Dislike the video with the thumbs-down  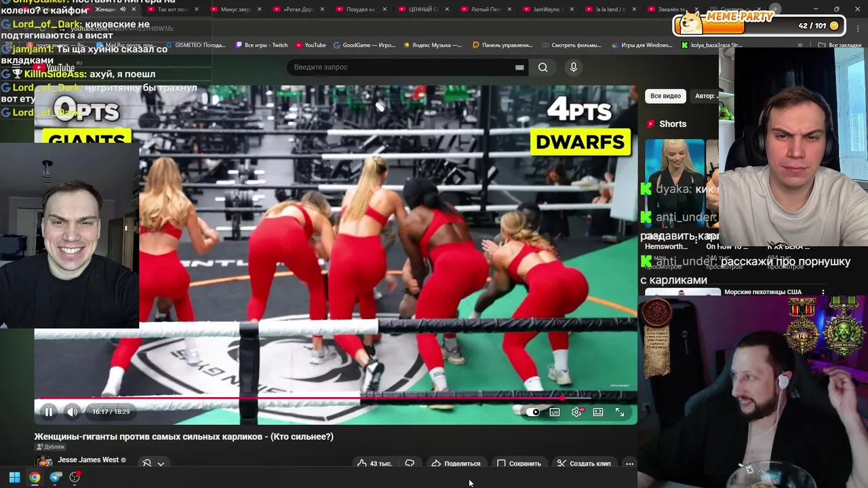[410, 464]
